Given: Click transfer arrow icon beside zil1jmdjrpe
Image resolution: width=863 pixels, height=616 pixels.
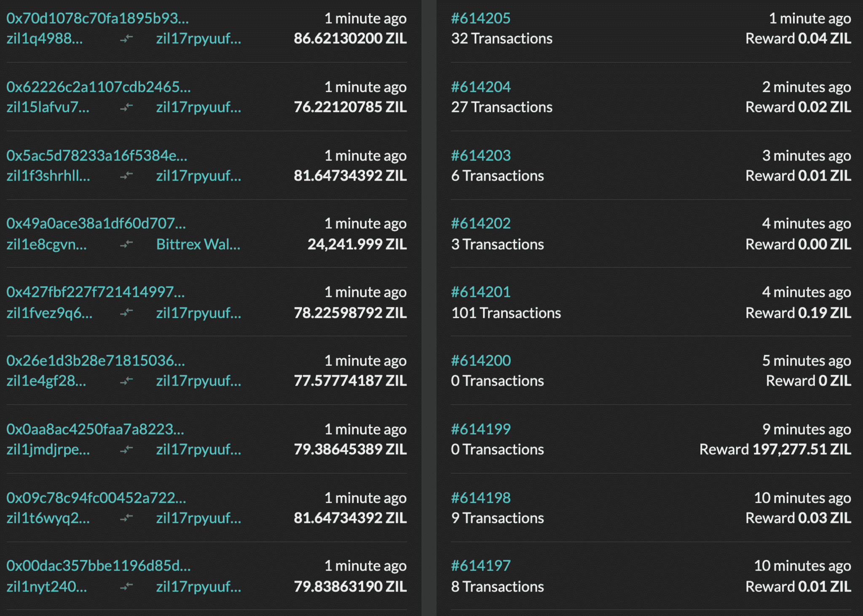Looking at the screenshot, I should tap(126, 450).
